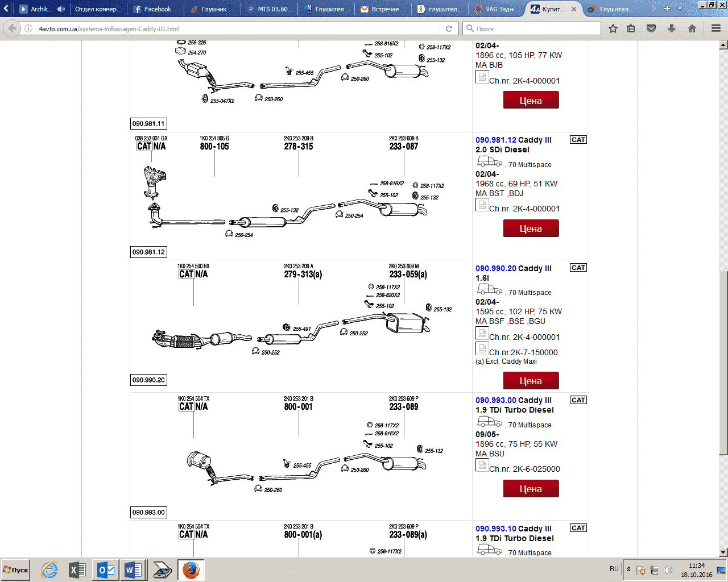Open the downloads arrow icon
This screenshot has height=582, width=728.
(x=672, y=28)
